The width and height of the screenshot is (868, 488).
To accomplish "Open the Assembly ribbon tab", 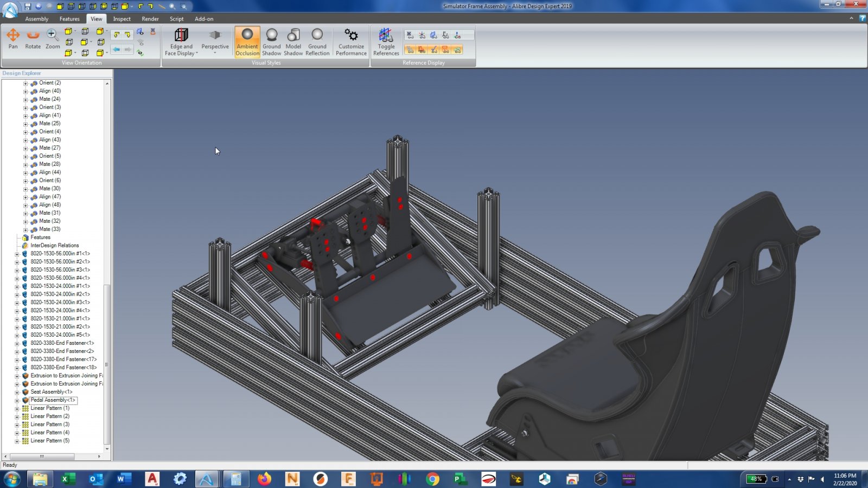I will (37, 19).
